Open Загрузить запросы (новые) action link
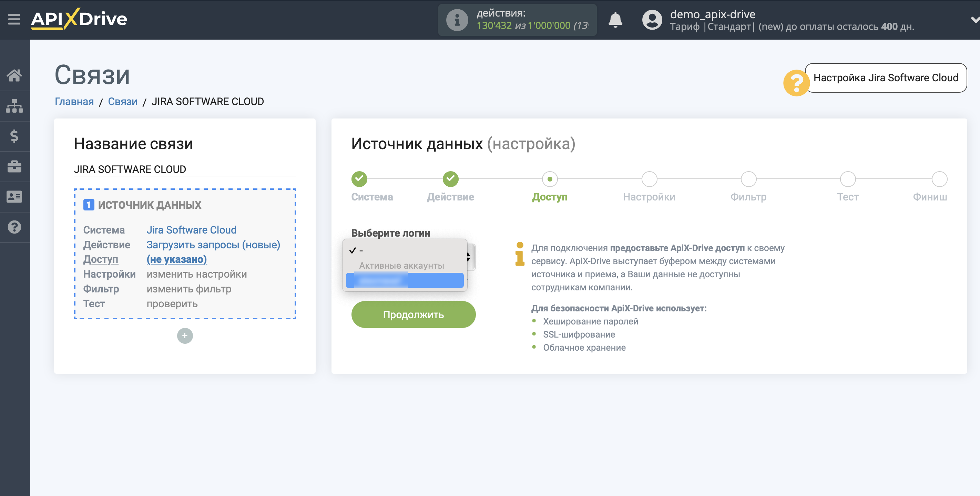Screen dimensions: 980x496 213,245
